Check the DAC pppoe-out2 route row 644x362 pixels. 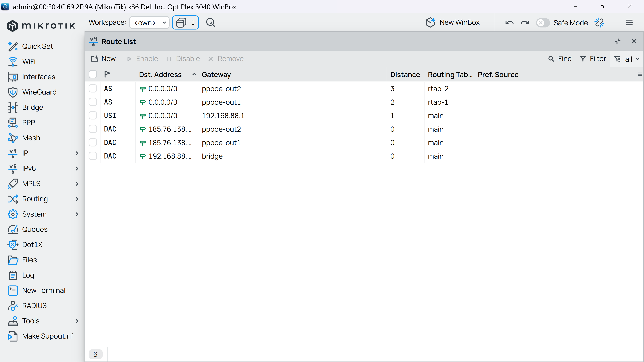click(93, 129)
